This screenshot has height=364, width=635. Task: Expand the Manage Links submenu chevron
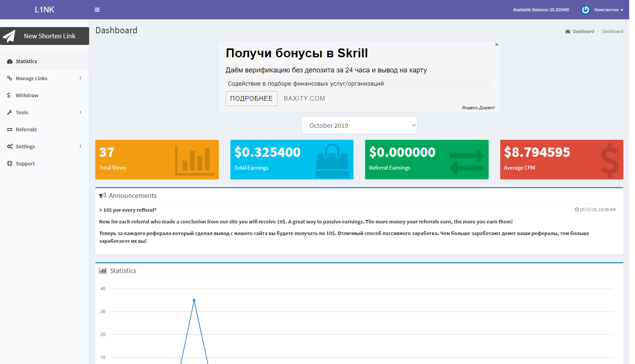click(81, 78)
